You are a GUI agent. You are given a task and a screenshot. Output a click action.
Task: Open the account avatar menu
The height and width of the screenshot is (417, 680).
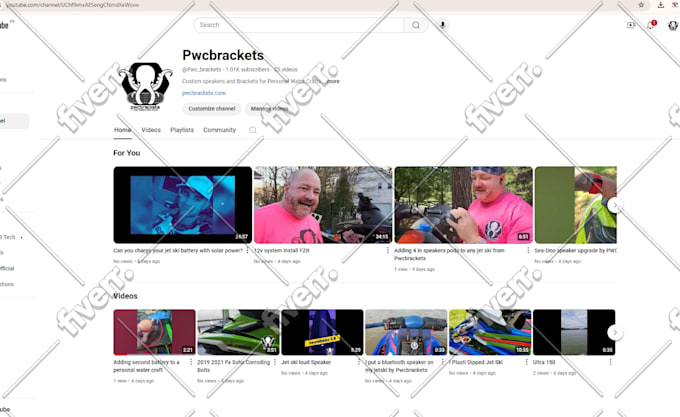coord(673,26)
